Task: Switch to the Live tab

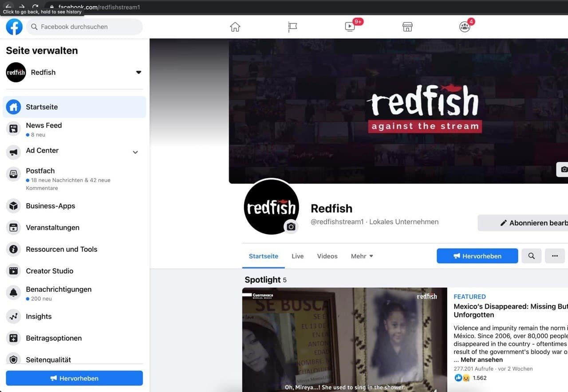Action: [298, 256]
